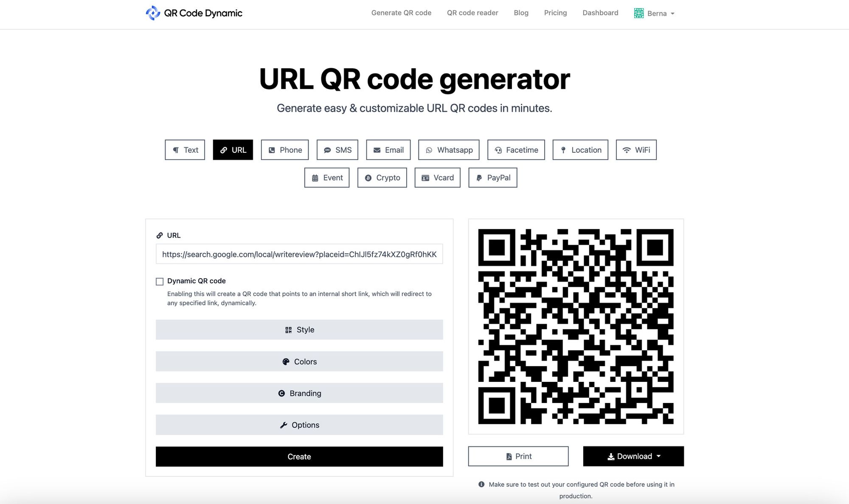The height and width of the screenshot is (504, 849).
Task: Click the Berna account dropdown
Action: click(655, 13)
